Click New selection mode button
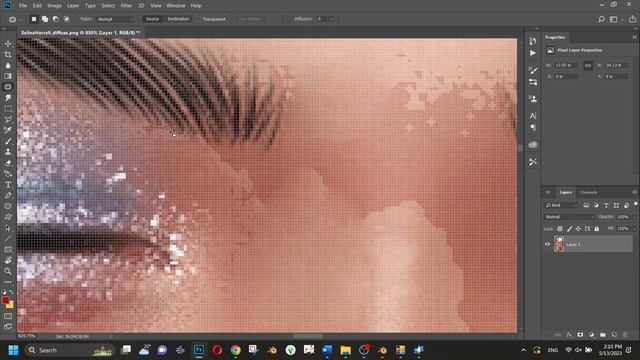The height and width of the screenshot is (360, 640). click(x=34, y=19)
